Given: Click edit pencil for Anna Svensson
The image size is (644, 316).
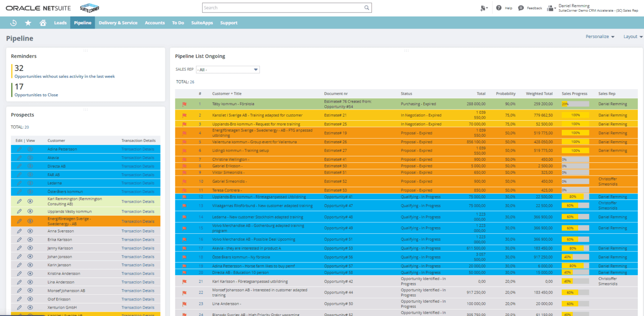Looking at the screenshot, I should (19, 231).
